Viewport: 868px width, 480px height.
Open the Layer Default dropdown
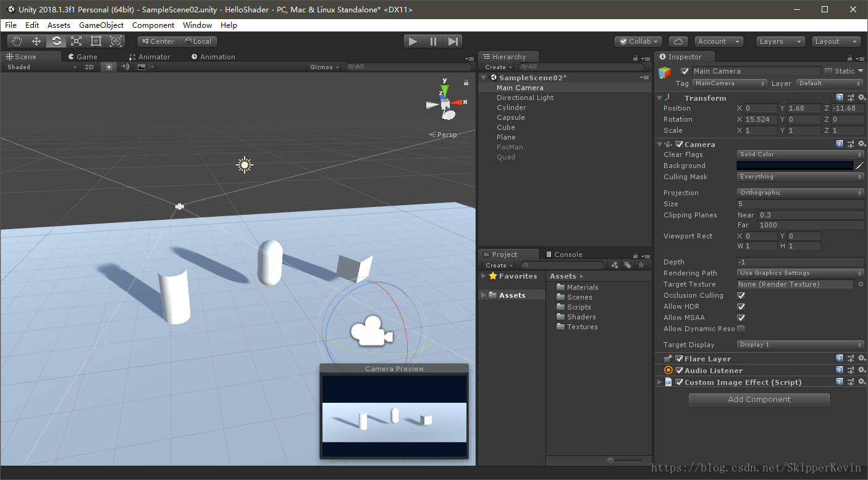coord(830,83)
